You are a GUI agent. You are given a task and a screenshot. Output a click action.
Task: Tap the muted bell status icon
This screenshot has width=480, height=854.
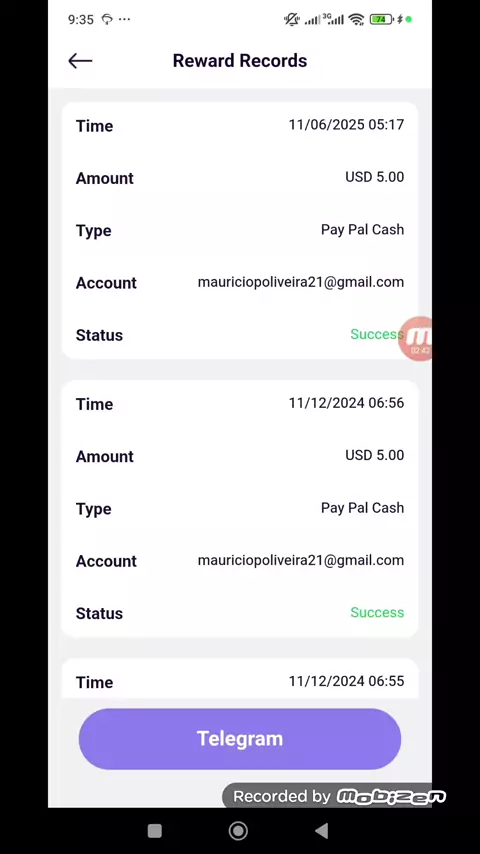click(291, 20)
